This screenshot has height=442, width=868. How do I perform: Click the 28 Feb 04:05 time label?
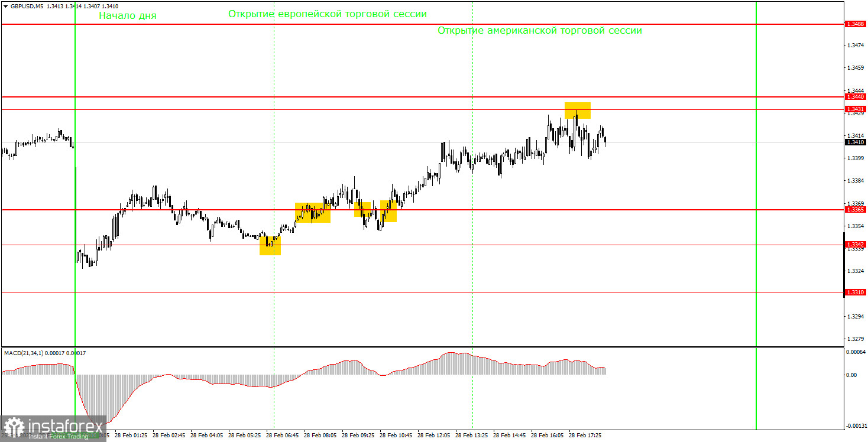207,436
